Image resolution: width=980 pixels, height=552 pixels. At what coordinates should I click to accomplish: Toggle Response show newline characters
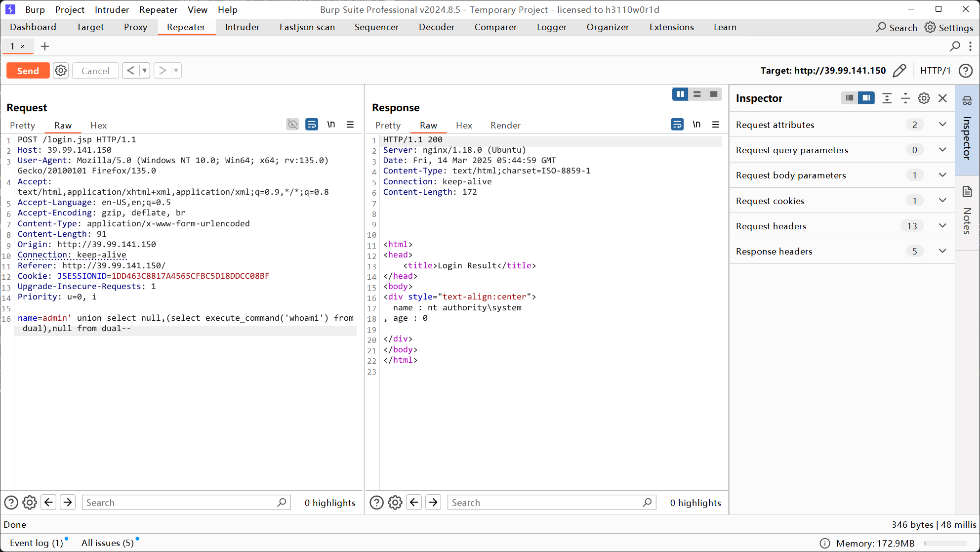tap(696, 125)
